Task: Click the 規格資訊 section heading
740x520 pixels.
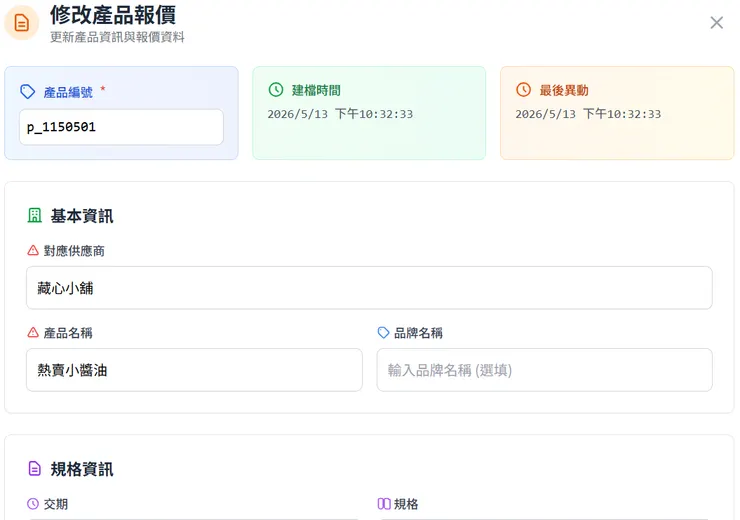Action: pyautogui.click(x=82, y=469)
